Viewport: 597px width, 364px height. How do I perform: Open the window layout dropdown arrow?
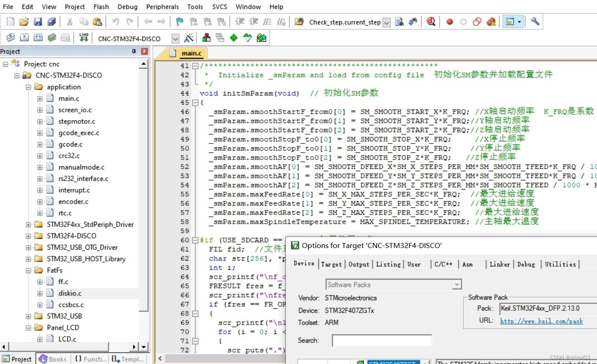point(519,22)
